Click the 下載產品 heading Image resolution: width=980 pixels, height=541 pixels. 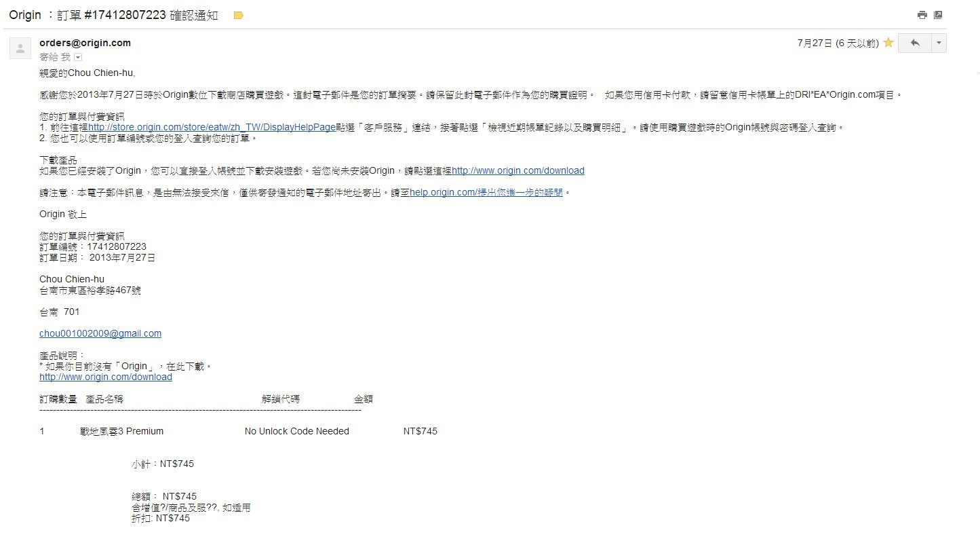tap(58, 160)
